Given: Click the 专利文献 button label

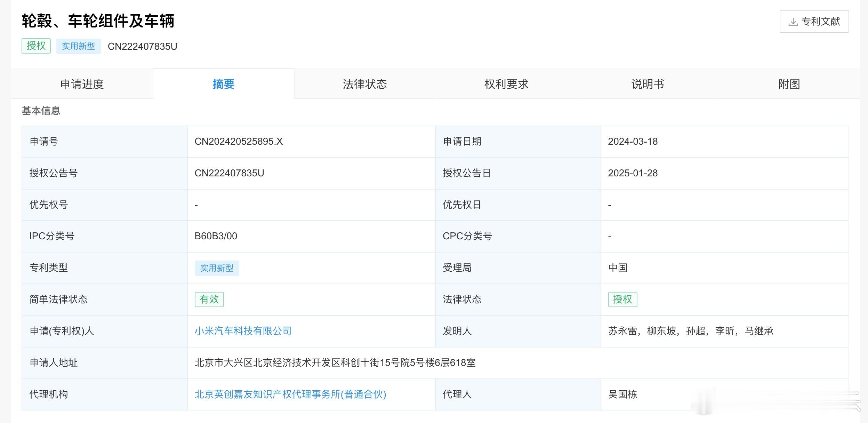Looking at the screenshot, I should 820,22.
